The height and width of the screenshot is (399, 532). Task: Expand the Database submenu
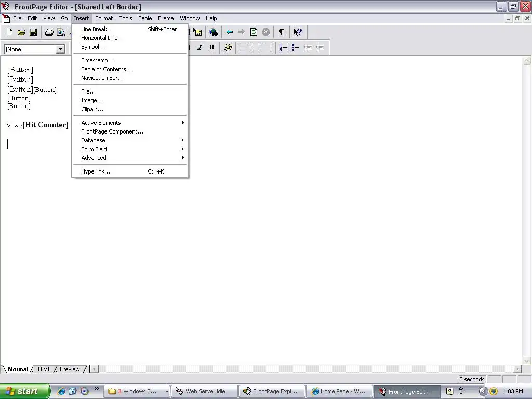pos(130,140)
